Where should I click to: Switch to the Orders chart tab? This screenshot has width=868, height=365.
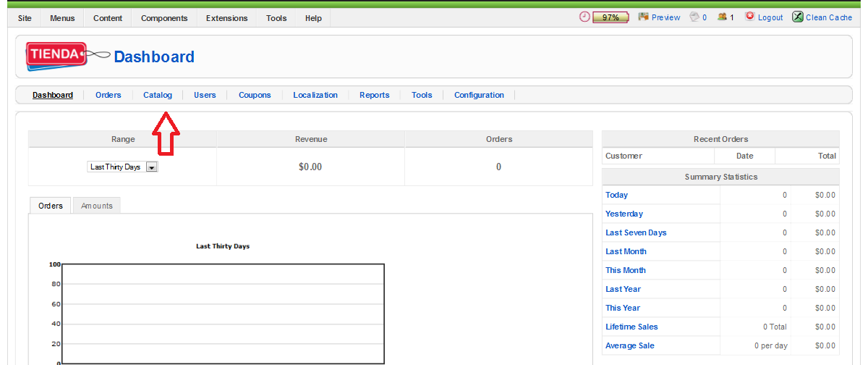pyautogui.click(x=51, y=206)
